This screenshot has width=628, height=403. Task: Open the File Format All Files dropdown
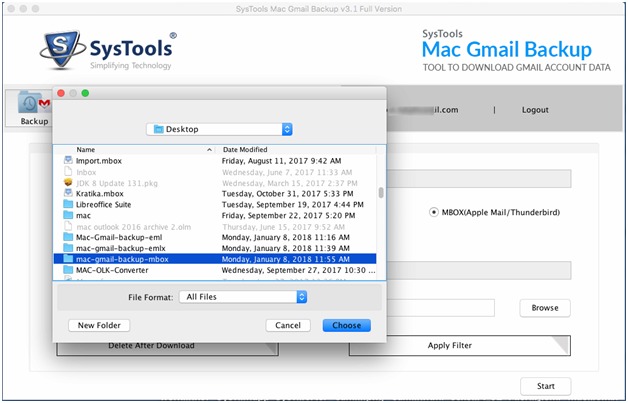pos(243,297)
